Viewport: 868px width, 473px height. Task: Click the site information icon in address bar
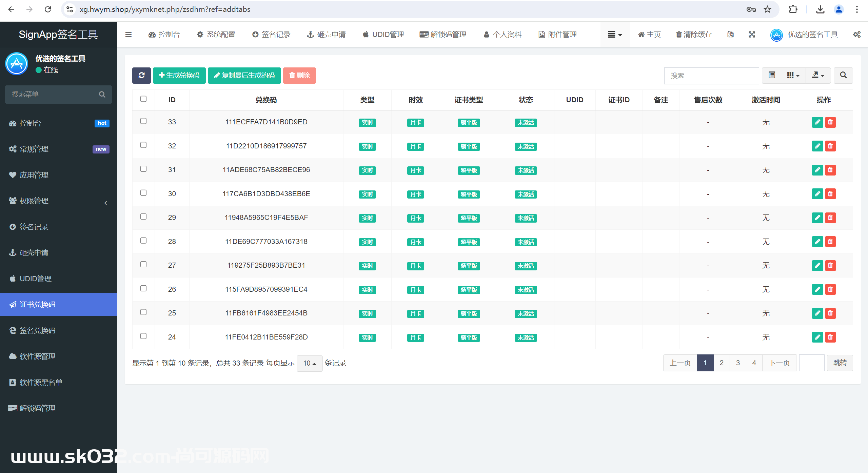click(x=70, y=9)
